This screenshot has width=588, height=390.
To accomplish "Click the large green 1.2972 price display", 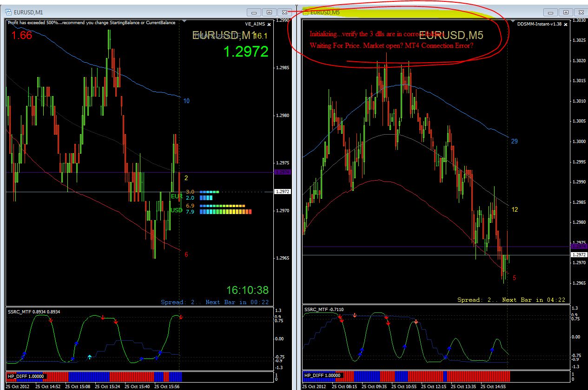I will (246, 52).
